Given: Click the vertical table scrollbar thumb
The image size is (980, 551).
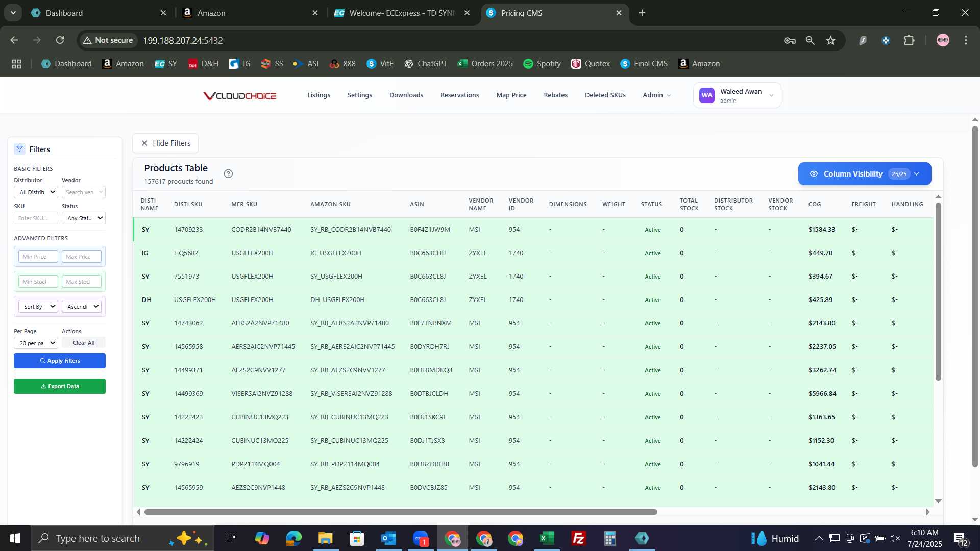Looking at the screenshot, I should pyautogui.click(x=938, y=291).
